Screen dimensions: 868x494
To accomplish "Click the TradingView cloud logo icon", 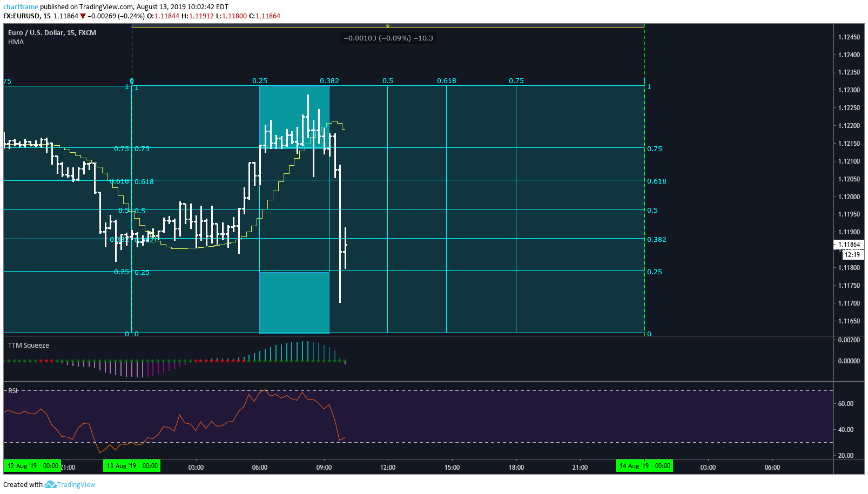I will (50, 484).
